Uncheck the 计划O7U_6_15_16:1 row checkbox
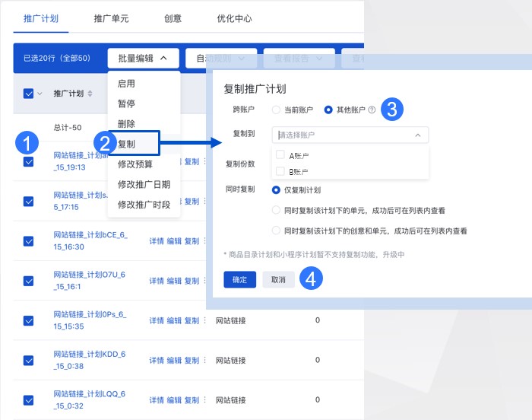This screenshot has width=532, height=420. tap(29, 281)
